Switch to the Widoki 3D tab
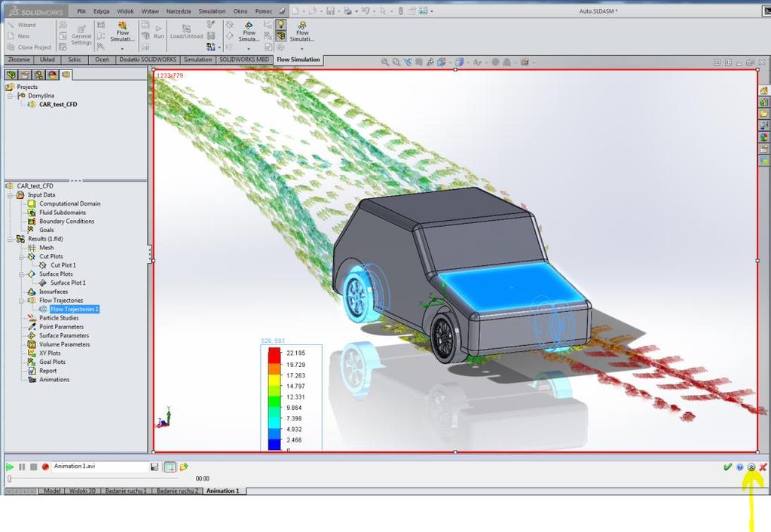 pos(82,491)
